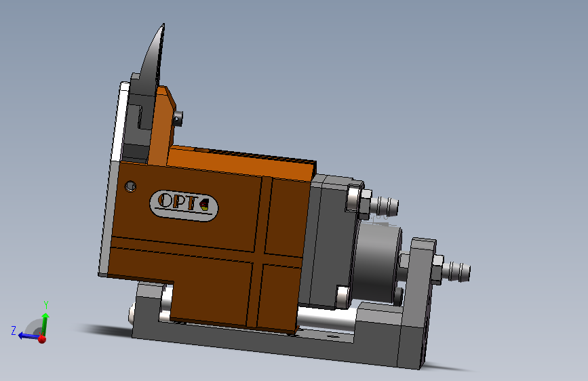Screen dimensions: 588x381
Task: Select the lower hose barb fitting
Action: point(456,271)
